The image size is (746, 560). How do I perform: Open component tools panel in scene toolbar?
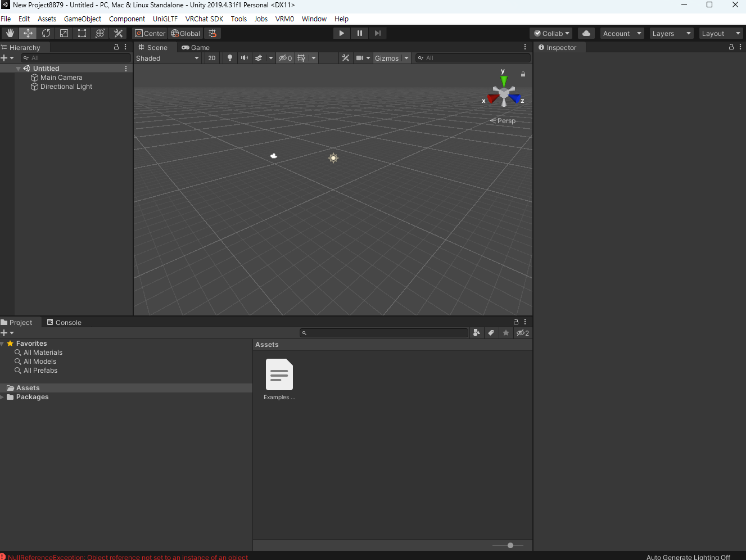coord(345,58)
